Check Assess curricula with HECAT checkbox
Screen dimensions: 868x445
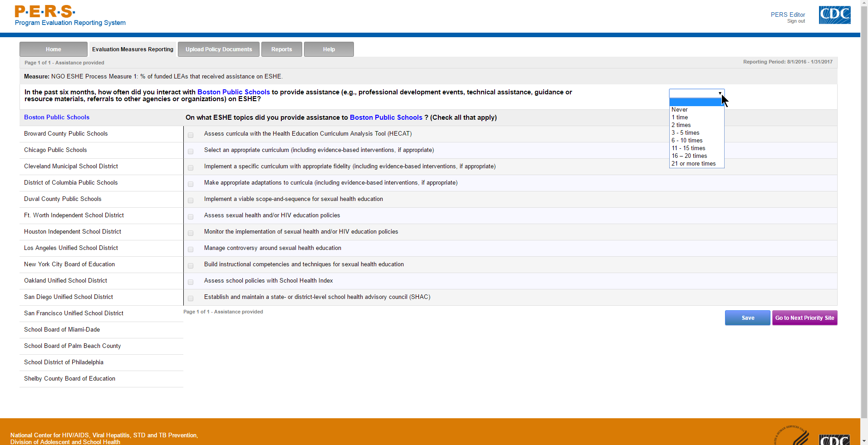tap(191, 135)
